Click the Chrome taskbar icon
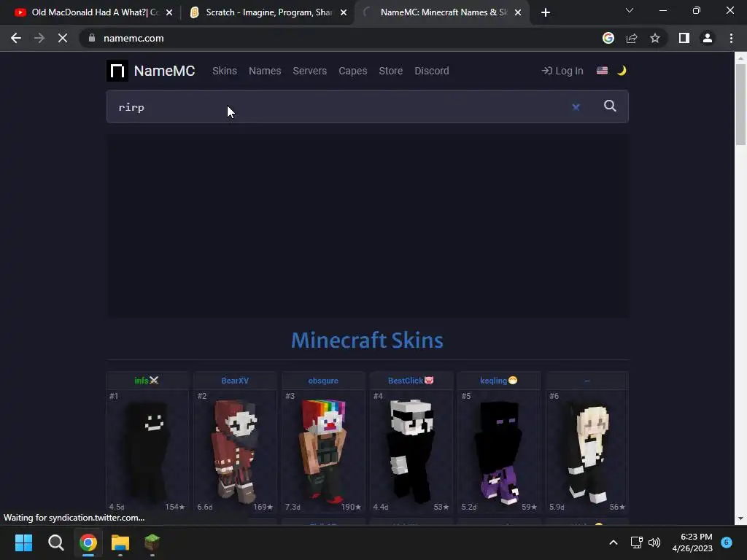 click(x=88, y=542)
